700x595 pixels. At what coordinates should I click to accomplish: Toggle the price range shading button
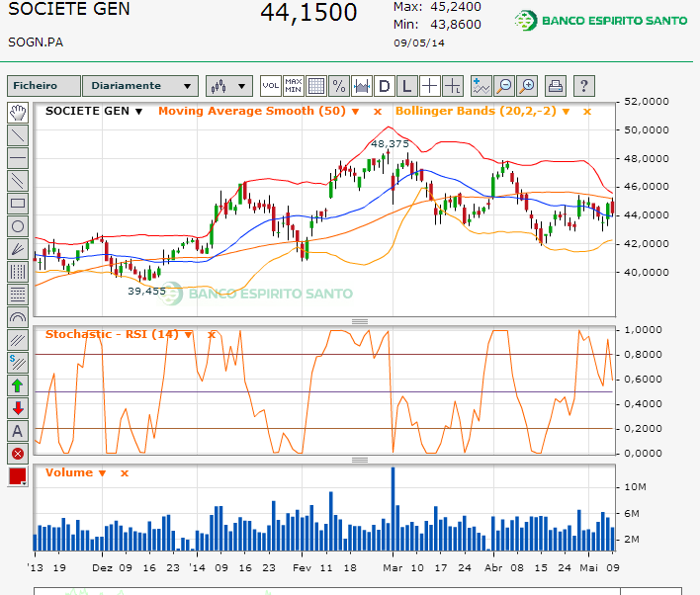click(362, 86)
